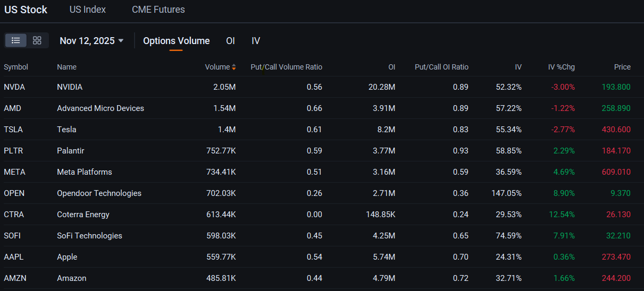Open the US Index tab
Image resolution: width=644 pixels, height=291 pixels.
pyautogui.click(x=88, y=10)
